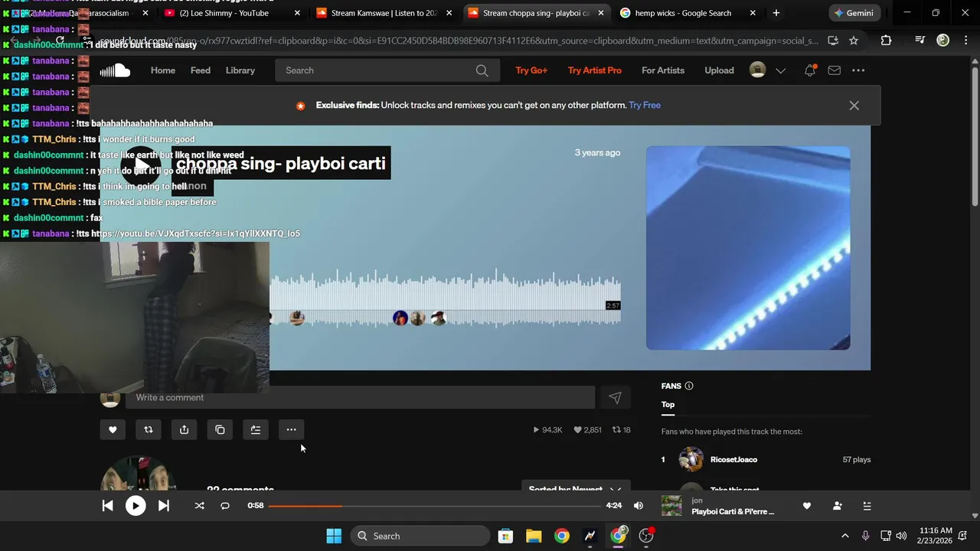Toggle shuffle in the player bar

pos(199,505)
